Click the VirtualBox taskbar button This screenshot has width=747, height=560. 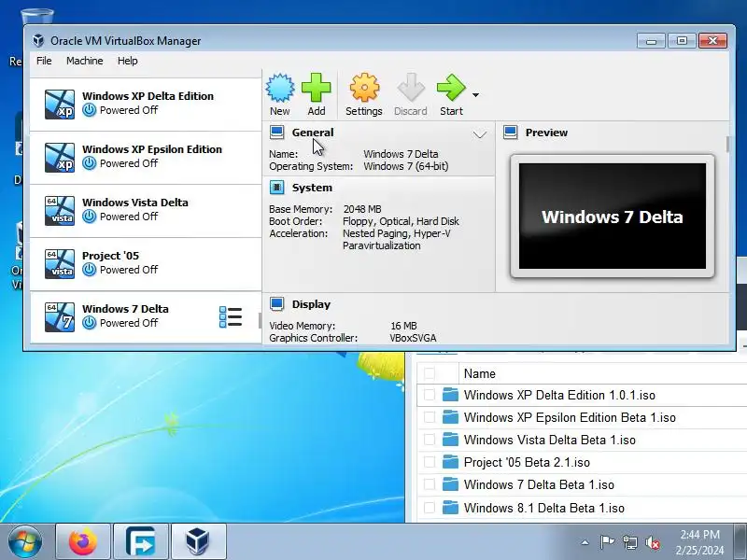tap(198, 541)
